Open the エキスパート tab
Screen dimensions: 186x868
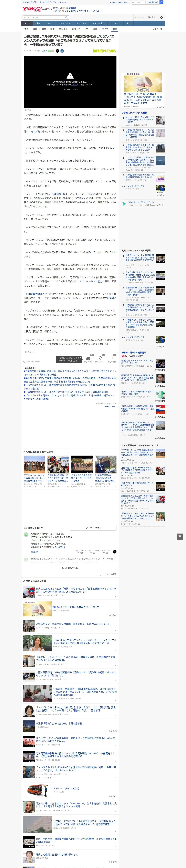pyautogui.click(x=64, y=24)
